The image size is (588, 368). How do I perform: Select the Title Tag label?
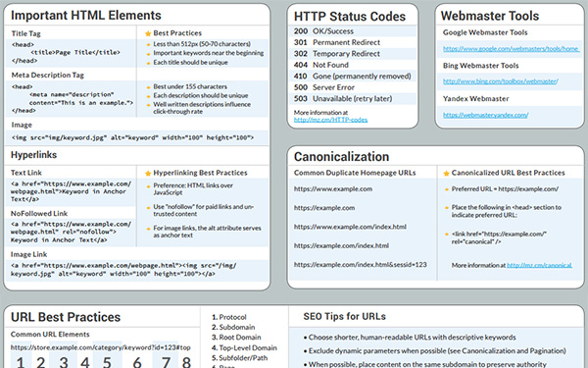25,33
